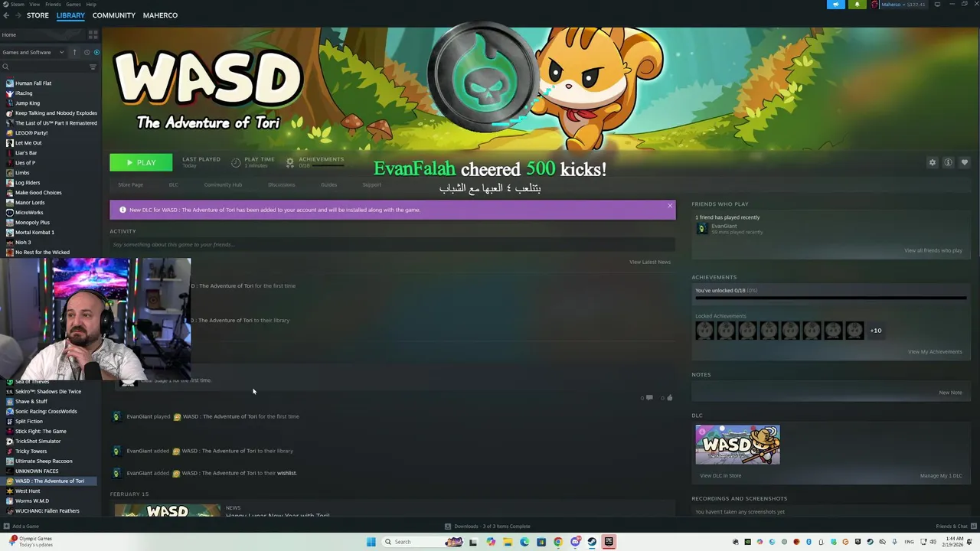Open the DLC tab link
Screen dimensions: 980x551
pyautogui.click(x=173, y=185)
